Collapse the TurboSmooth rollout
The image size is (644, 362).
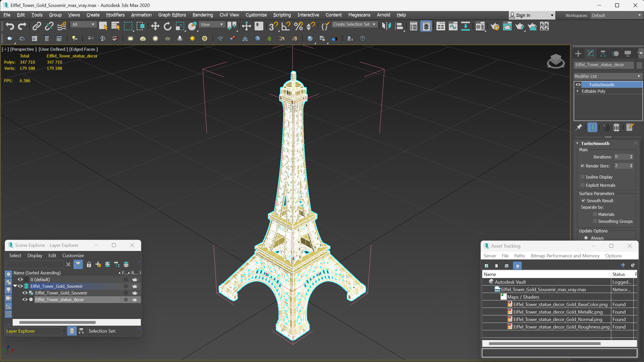click(x=577, y=143)
